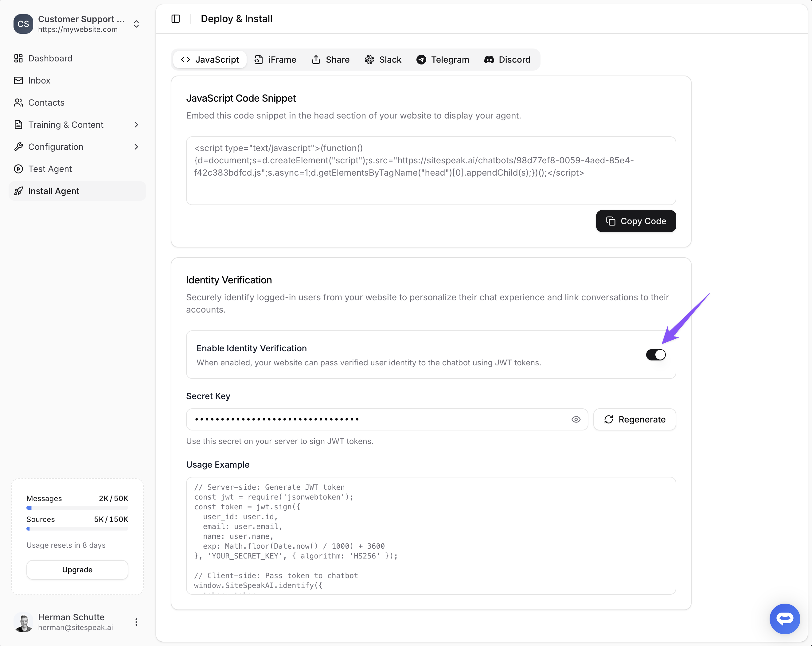The height and width of the screenshot is (646, 812).
Task: Select the Telegram tab
Action: click(x=443, y=60)
